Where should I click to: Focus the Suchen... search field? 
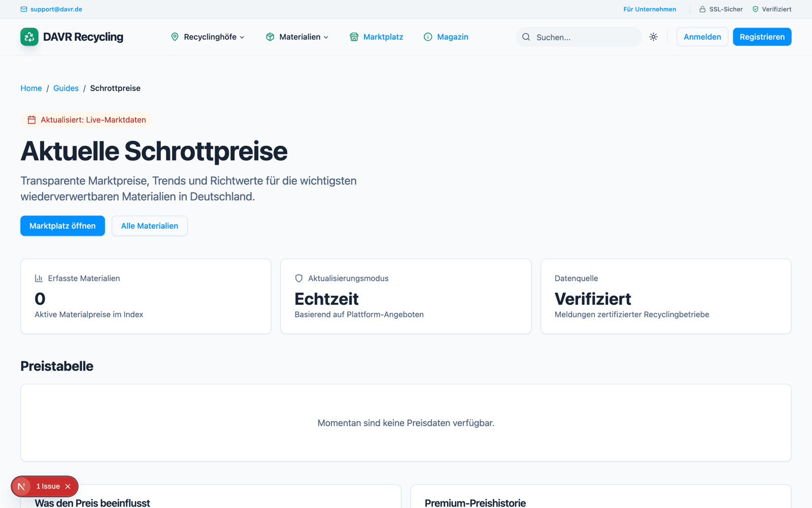[579, 37]
